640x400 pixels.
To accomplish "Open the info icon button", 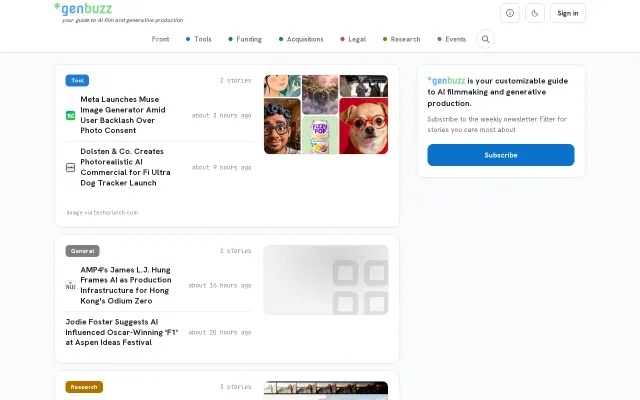I will [510, 13].
